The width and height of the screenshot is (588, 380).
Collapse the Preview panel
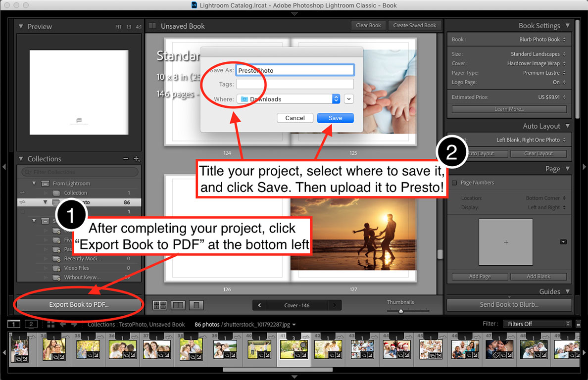[x=21, y=27]
